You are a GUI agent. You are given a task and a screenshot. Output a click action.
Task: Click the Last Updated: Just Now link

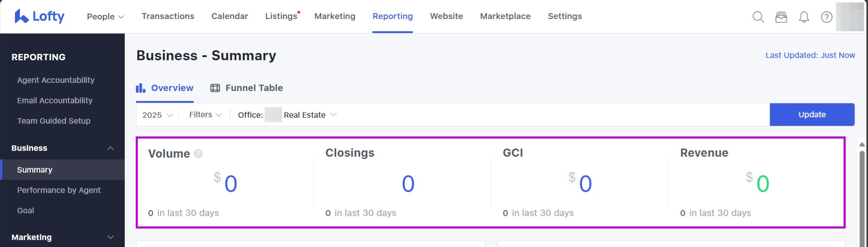point(810,55)
